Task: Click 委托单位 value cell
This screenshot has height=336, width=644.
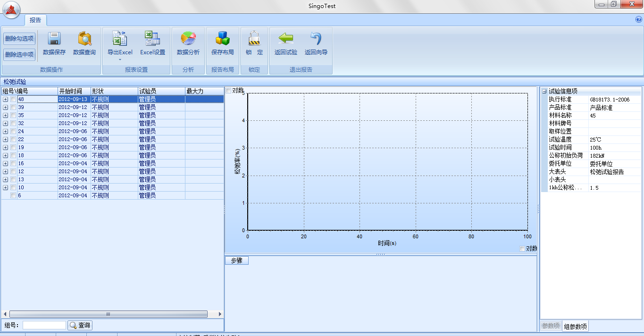Action: (615, 164)
